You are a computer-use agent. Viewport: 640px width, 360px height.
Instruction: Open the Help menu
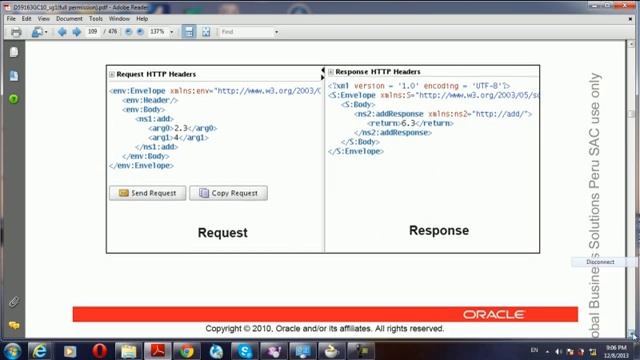click(142, 19)
